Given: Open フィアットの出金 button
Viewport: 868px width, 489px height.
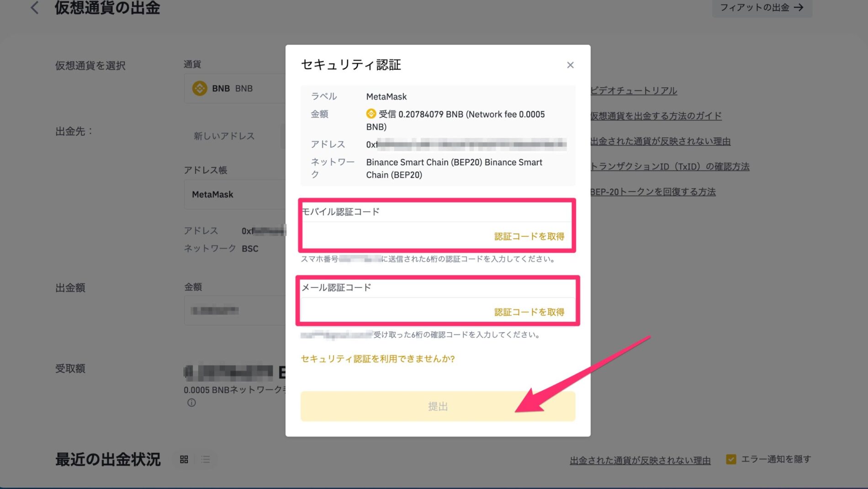Looking at the screenshot, I should click(762, 7).
